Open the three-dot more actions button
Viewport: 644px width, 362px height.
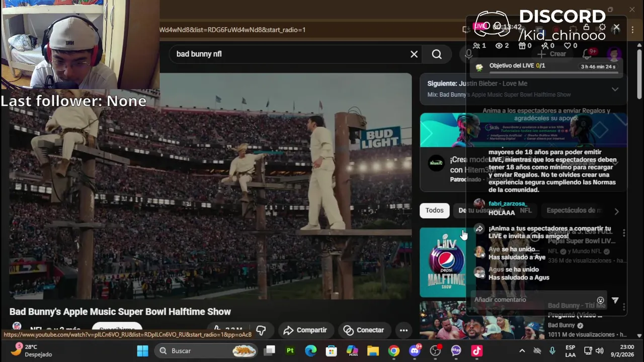pos(404,330)
